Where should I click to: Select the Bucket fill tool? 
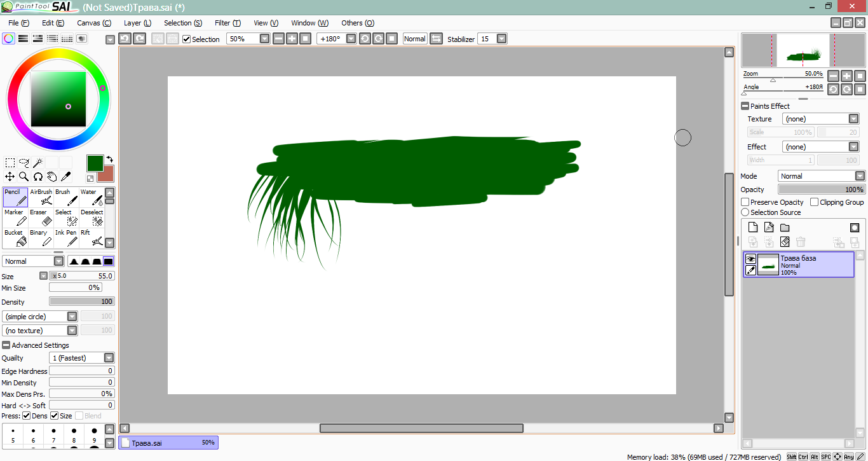point(16,238)
